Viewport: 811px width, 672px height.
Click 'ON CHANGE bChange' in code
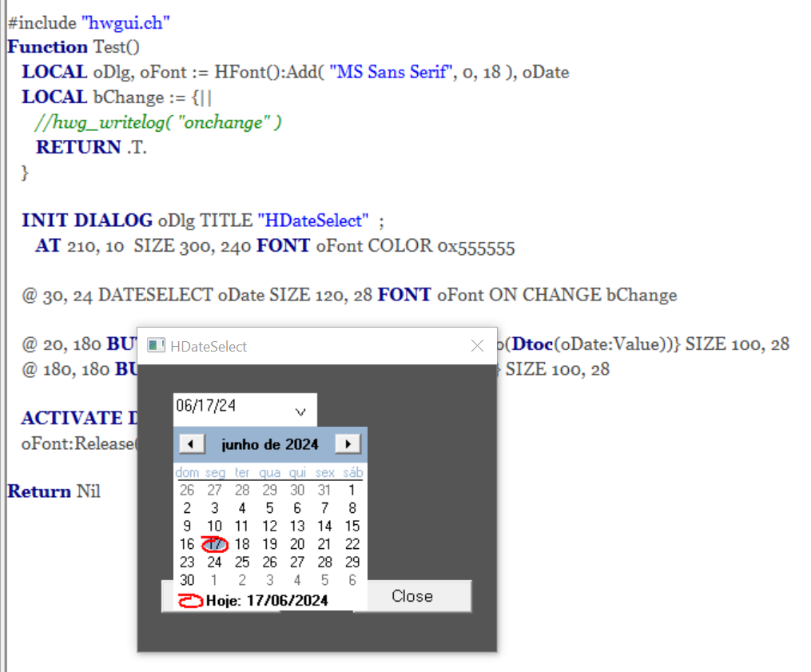583,295
